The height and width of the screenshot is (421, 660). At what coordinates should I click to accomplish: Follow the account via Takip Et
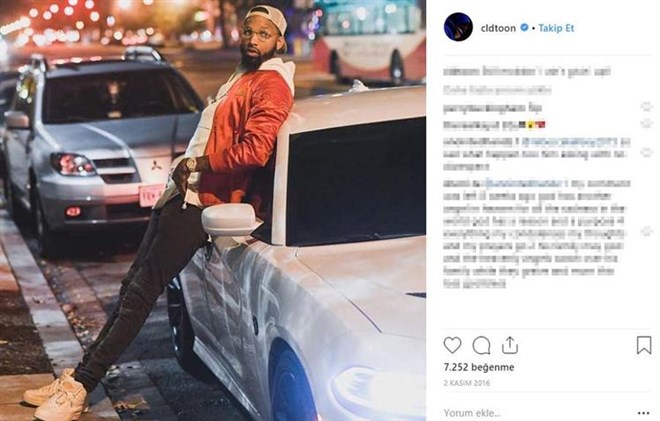pos(556,28)
